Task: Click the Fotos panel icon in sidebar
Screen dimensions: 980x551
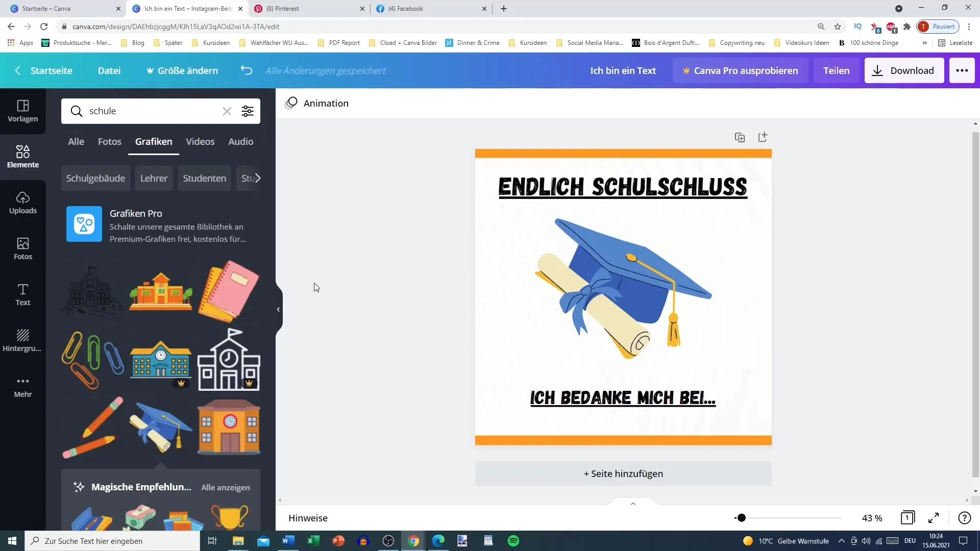Action: tap(23, 249)
